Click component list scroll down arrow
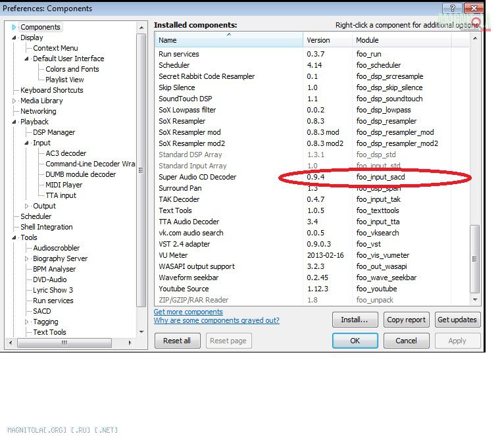The image size is (504, 436). (475, 300)
